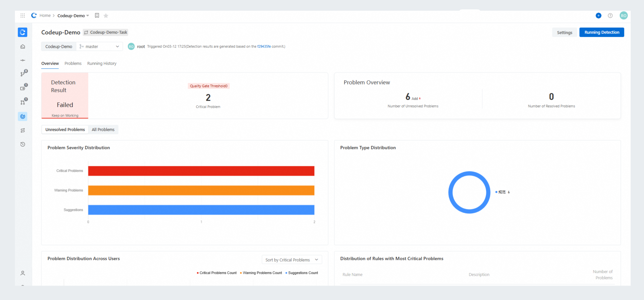Star the Codeup-Demo repository
644x300 pixels.
(x=106, y=16)
